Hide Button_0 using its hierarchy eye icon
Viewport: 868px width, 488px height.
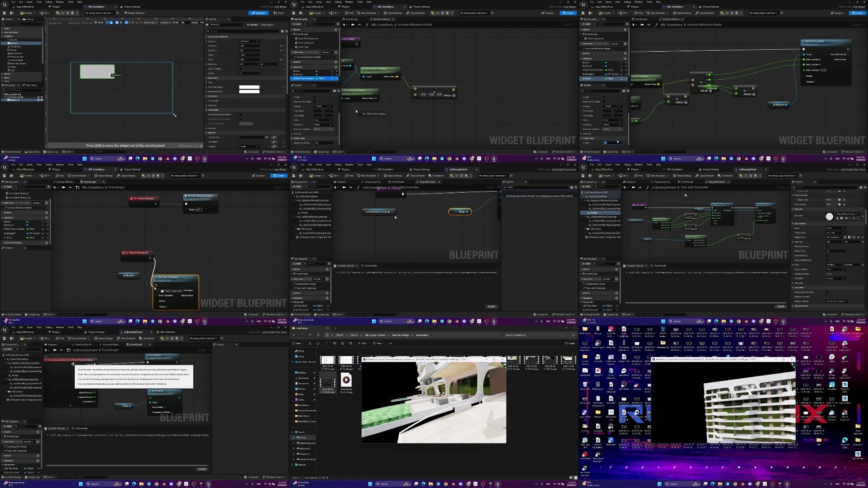42,100
